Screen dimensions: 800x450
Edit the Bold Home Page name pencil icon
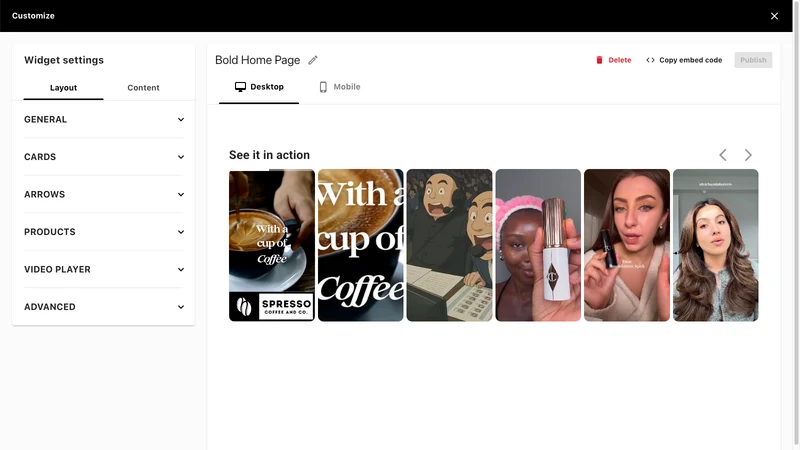[313, 60]
